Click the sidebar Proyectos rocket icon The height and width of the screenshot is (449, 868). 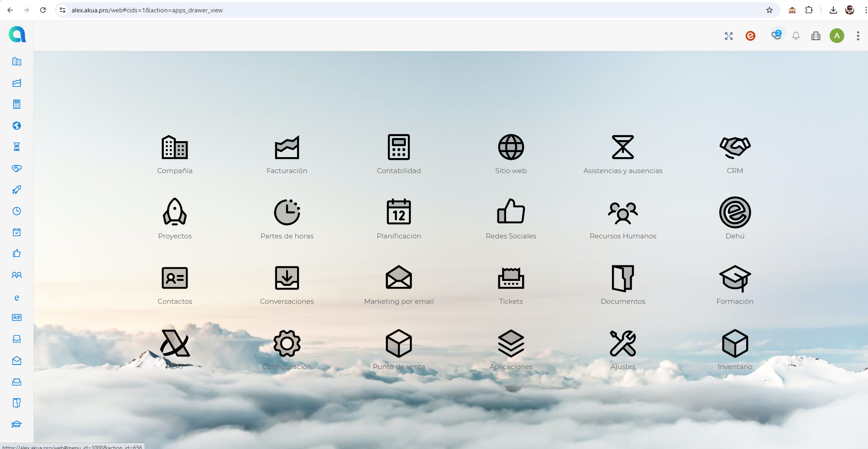click(x=17, y=190)
